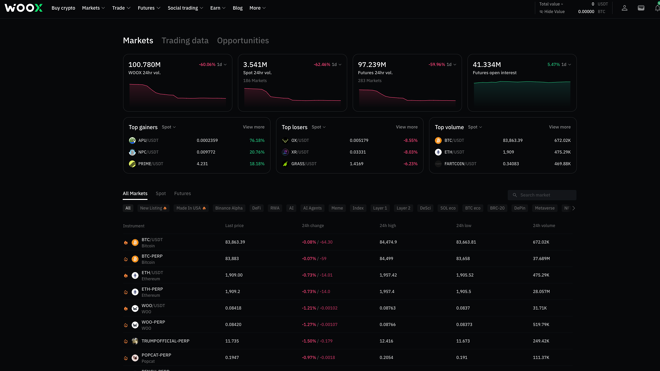Toggle favorite flame for BTC/USDT row

[125, 243]
